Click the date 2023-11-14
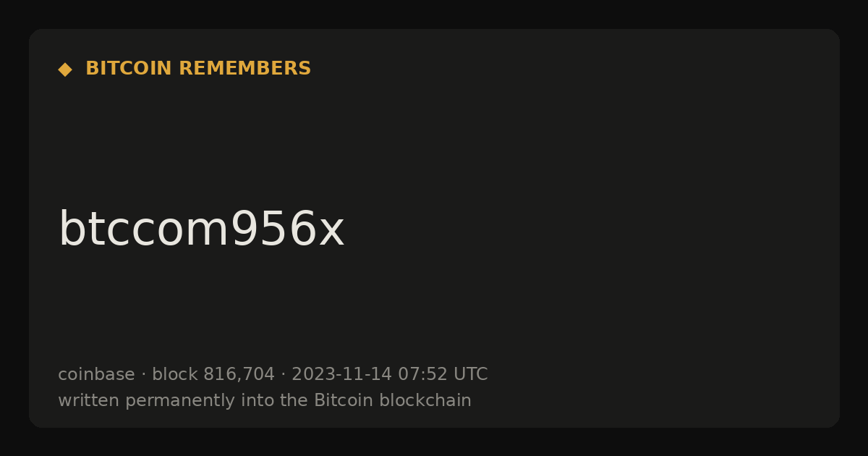Viewport: 868px width, 456px height. [x=341, y=374]
